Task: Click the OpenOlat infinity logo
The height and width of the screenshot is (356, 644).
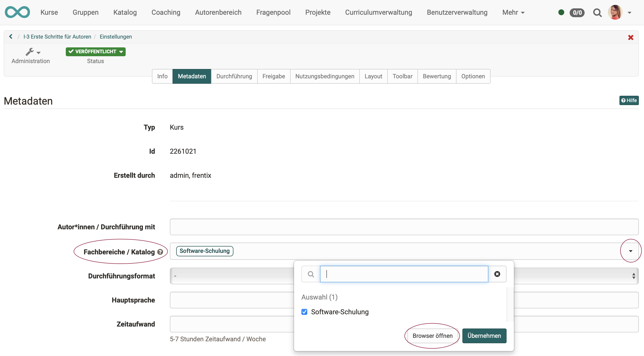Action: pos(17,12)
